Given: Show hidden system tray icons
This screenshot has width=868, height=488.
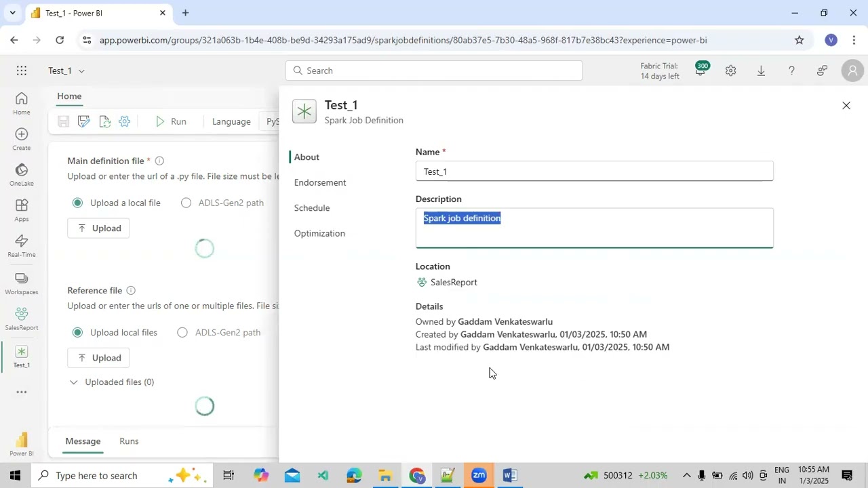Looking at the screenshot, I should [x=686, y=475].
